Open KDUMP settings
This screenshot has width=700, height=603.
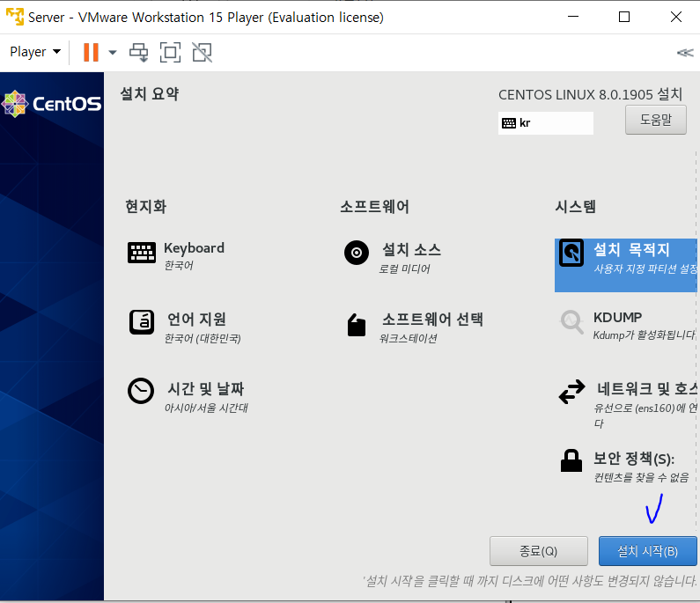click(617, 317)
